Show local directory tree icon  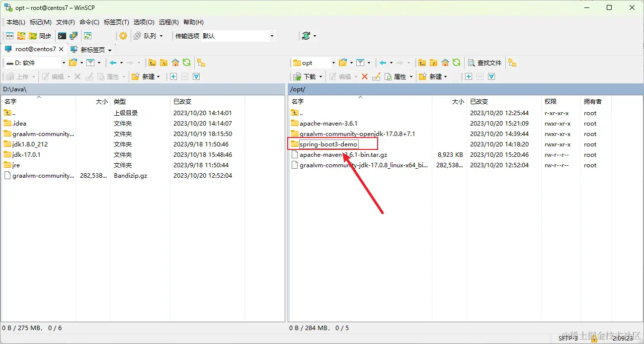(201, 63)
